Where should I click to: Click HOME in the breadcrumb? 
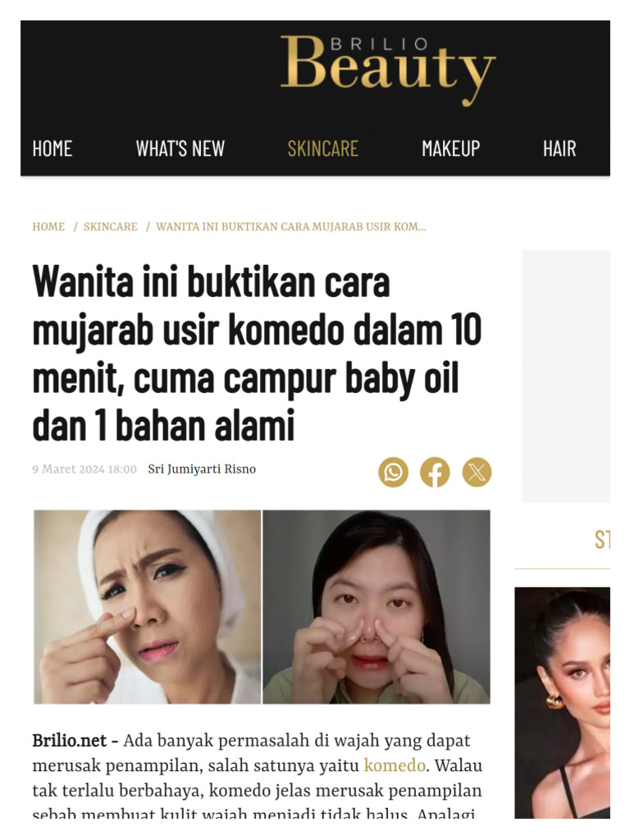click(48, 226)
